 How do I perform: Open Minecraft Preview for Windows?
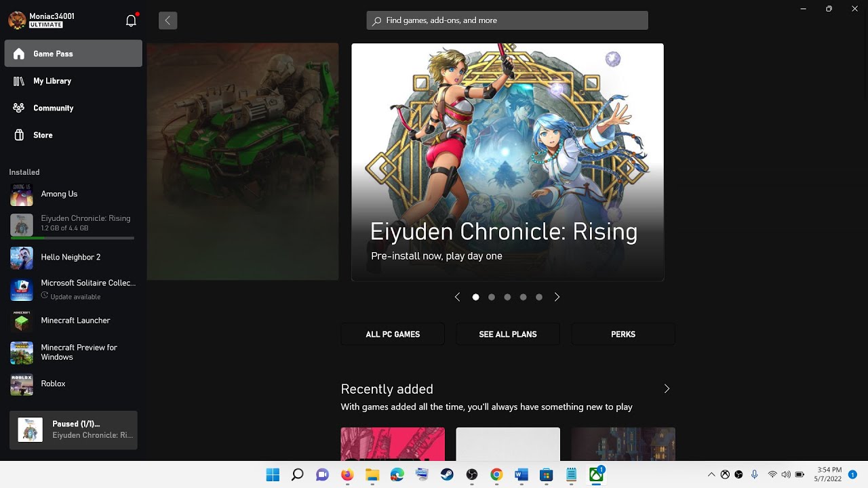73,352
